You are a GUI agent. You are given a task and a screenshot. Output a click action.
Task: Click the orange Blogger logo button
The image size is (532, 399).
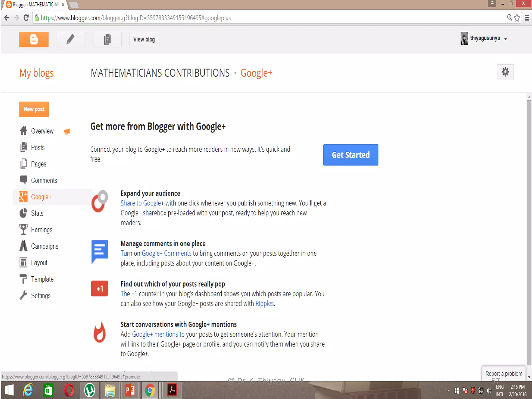34,39
